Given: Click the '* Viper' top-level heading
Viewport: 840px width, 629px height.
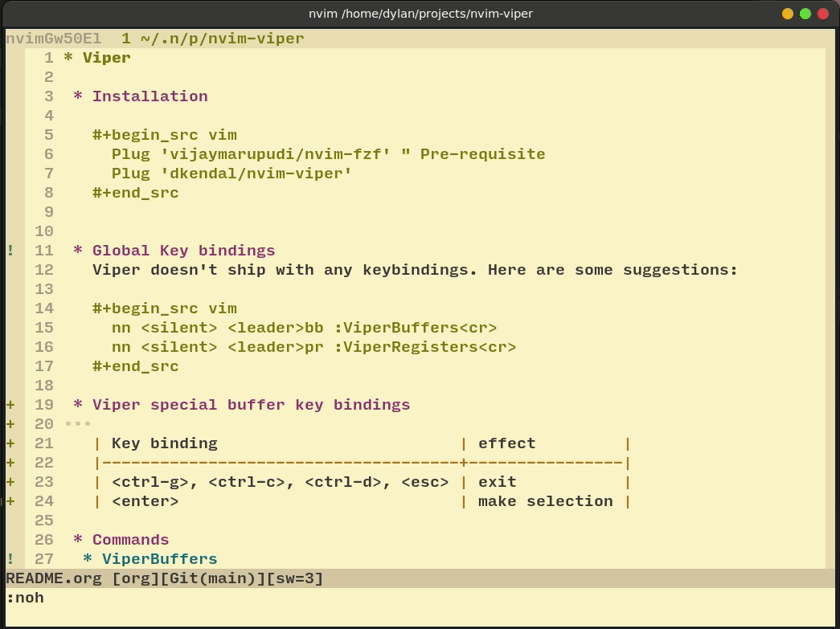Looking at the screenshot, I should click(97, 58).
